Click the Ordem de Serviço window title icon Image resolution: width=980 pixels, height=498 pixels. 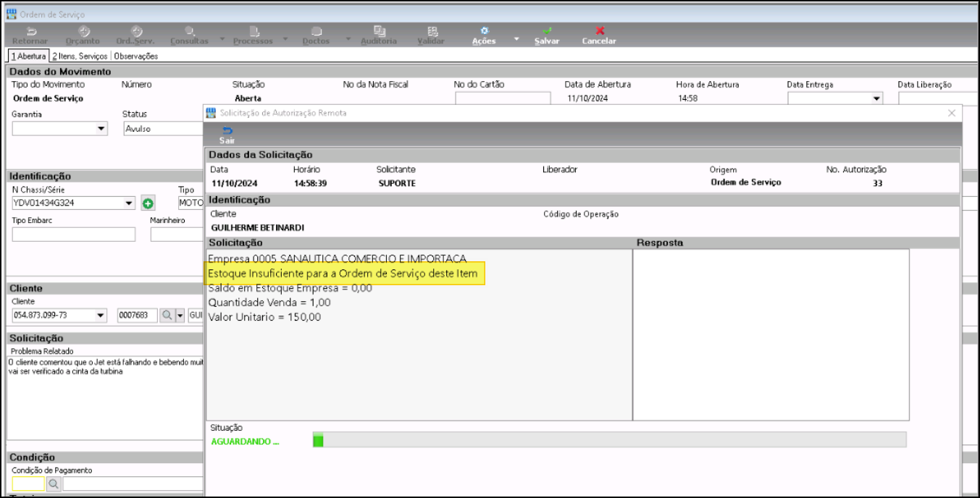click(11, 14)
